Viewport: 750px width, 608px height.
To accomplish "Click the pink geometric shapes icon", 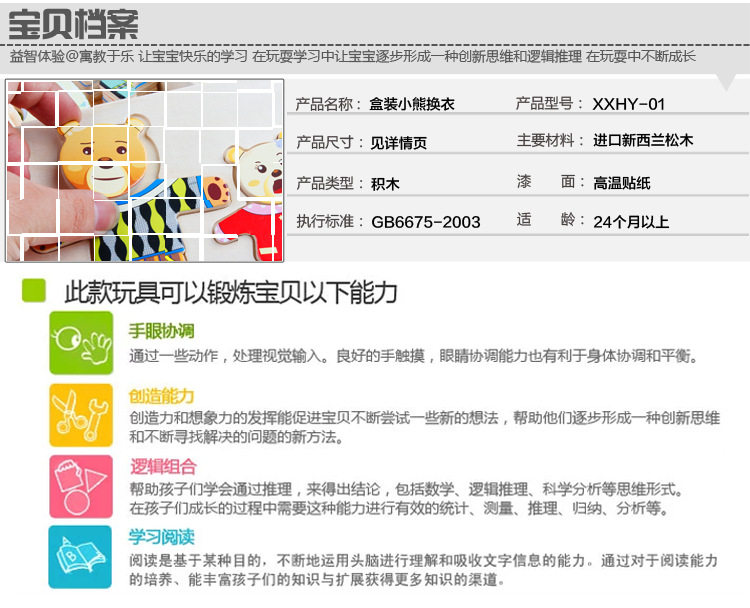I will pos(81,486).
